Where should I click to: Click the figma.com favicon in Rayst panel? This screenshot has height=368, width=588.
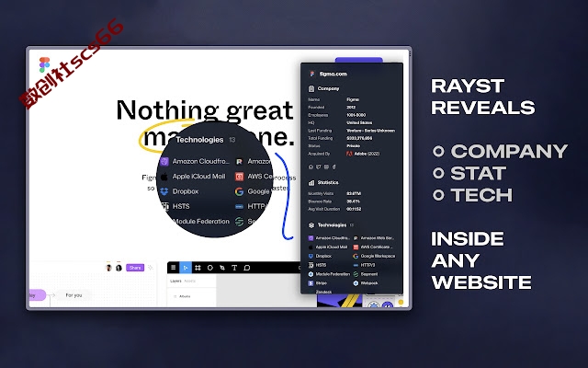click(x=312, y=74)
